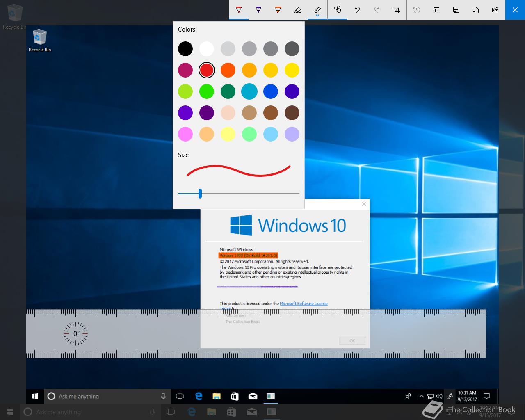Click the highlighted Version 1709 text line
The width and height of the screenshot is (525, 420).
click(x=248, y=256)
